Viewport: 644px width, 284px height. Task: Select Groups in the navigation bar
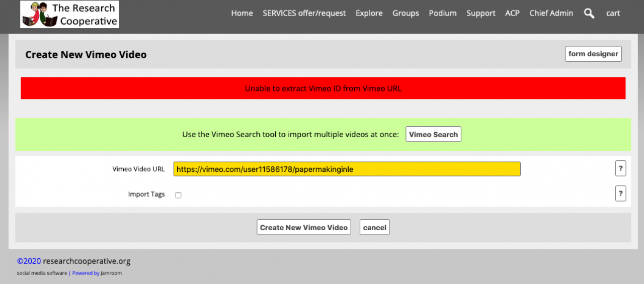coord(406,14)
